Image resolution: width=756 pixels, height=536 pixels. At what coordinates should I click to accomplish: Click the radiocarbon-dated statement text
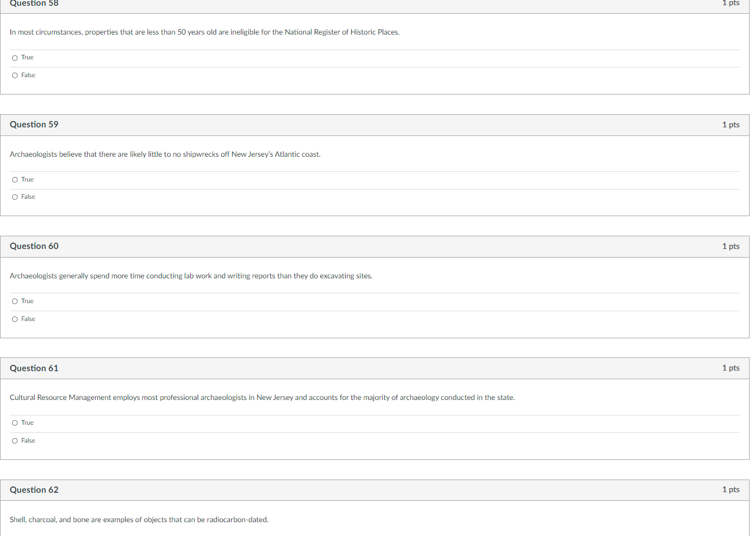click(139, 520)
